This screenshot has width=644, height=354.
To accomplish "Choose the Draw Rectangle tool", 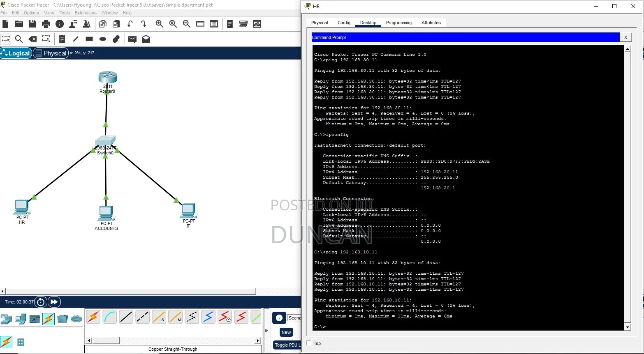I will pyautogui.click(x=89, y=39).
